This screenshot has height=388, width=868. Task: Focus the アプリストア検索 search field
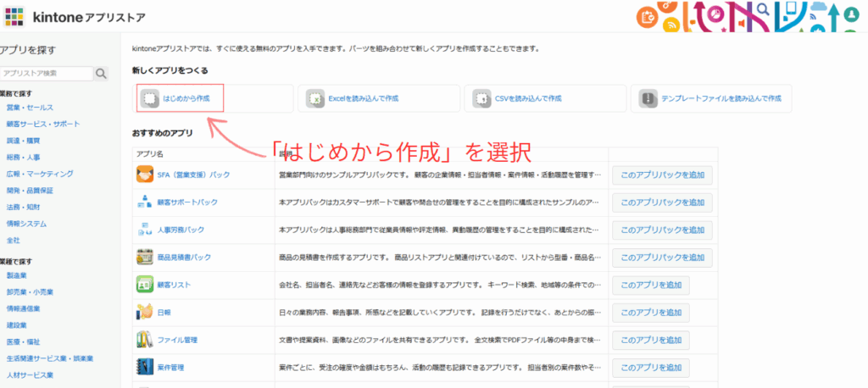point(47,74)
